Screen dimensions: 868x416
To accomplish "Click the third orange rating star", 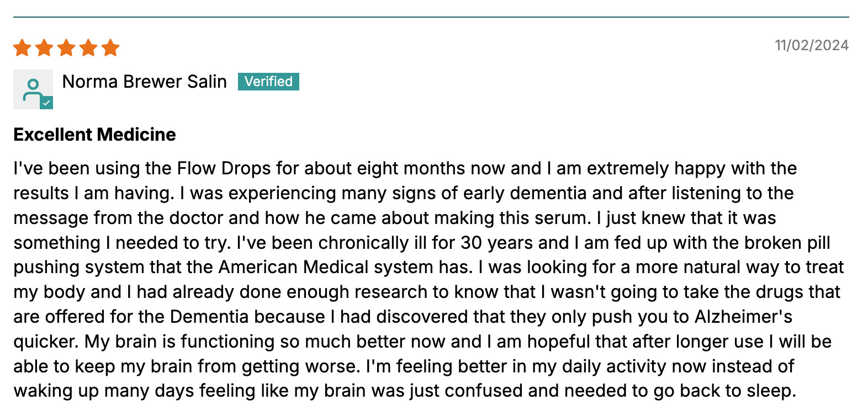I will [66, 48].
